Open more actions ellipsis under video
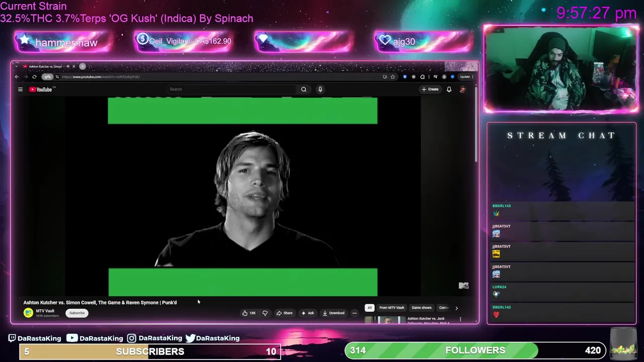Screen dimensions: 644x362 coord(354,313)
